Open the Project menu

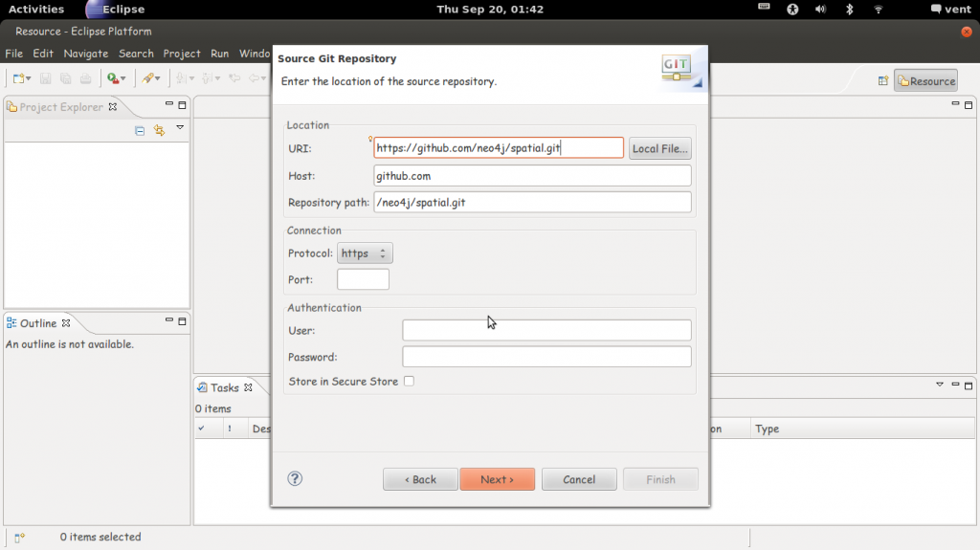tap(182, 54)
